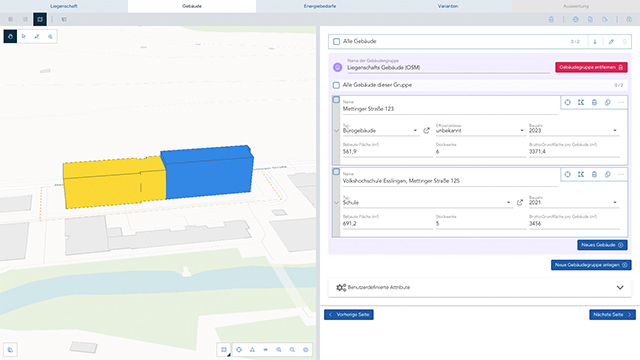
Task: Click Gebäudegruppe entfernen red button
Action: click(x=591, y=67)
